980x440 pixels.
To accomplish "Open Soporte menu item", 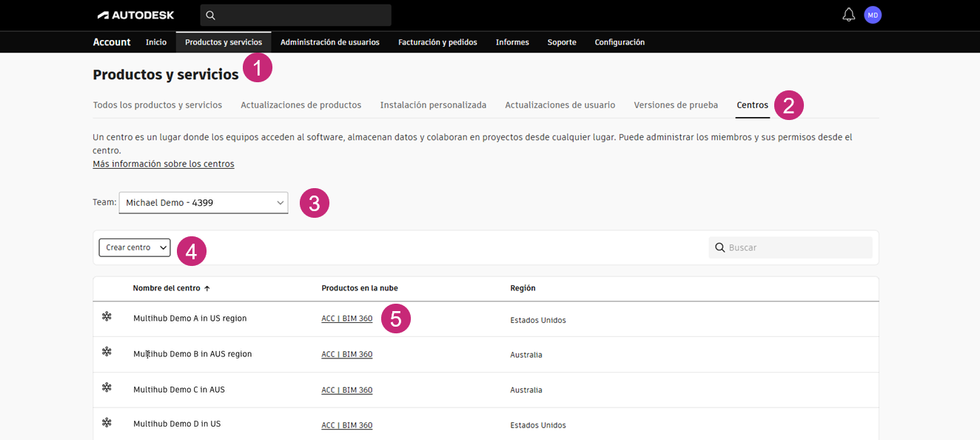I will [562, 42].
